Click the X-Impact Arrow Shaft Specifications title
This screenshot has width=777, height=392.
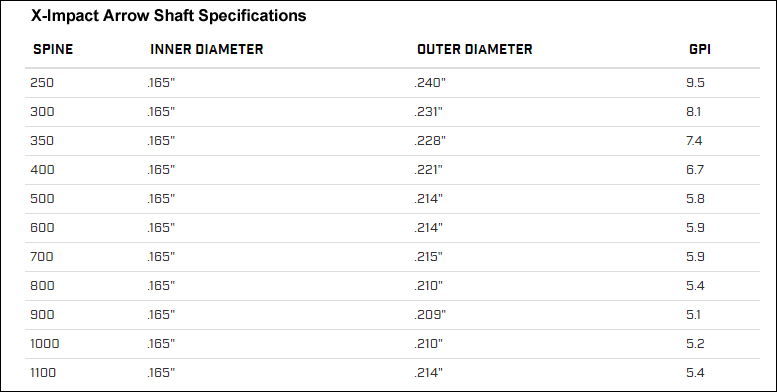169,15
